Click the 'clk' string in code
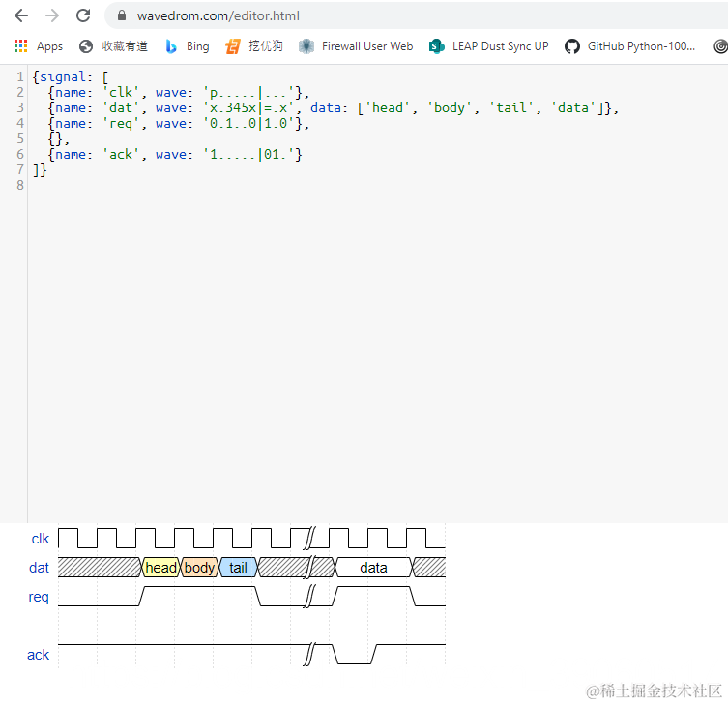Image resolution: width=728 pixels, height=705 pixels. pyautogui.click(x=121, y=93)
